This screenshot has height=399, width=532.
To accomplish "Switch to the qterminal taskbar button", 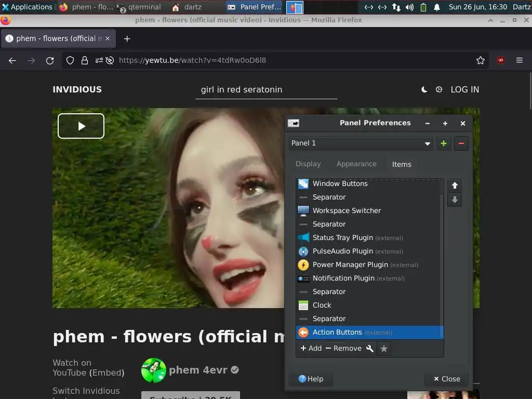I will coord(138,7).
